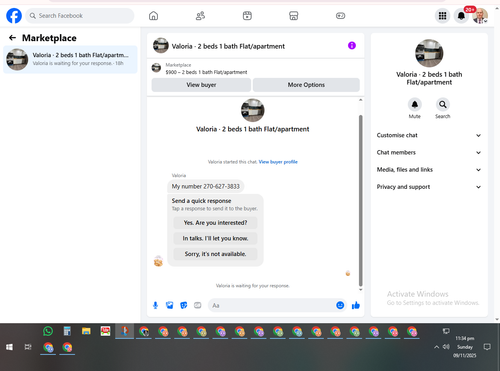Click the choose sticker icon in composer
Viewport: 500px width, 371px height.
pos(184,305)
